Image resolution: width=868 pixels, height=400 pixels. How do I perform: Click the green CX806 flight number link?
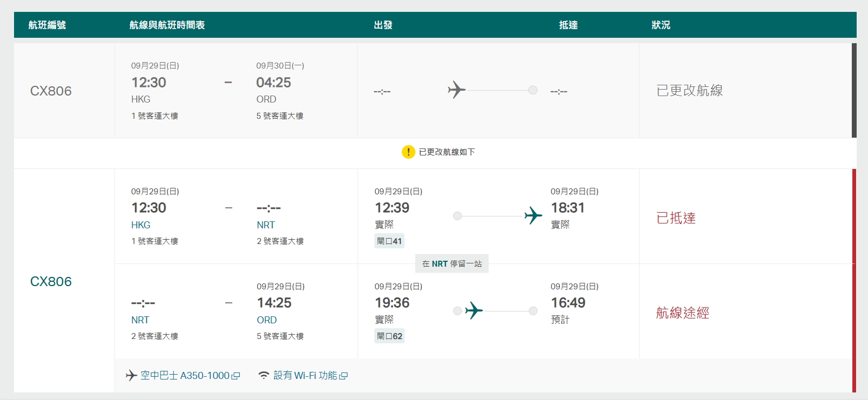[51, 281]
